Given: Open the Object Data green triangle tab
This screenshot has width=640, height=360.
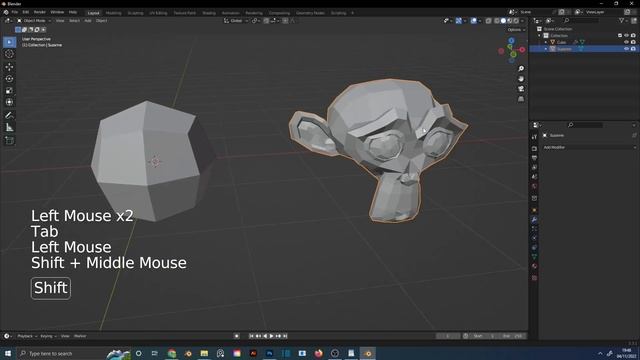Looking at the screenshot, I should pos(534,257).
